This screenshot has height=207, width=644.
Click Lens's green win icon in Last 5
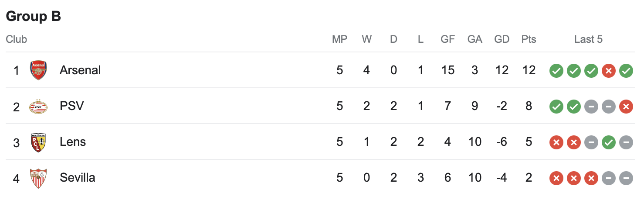click(608, 142)
